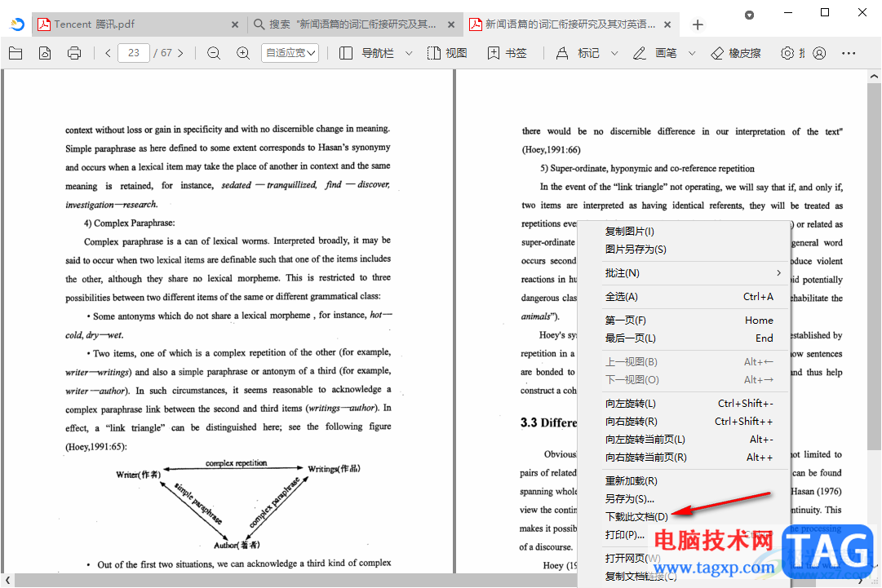This screenshot has width=882, height=588.
Task: Click the left arrow of horizontal scrollbar
Action: tap(7, 580)
